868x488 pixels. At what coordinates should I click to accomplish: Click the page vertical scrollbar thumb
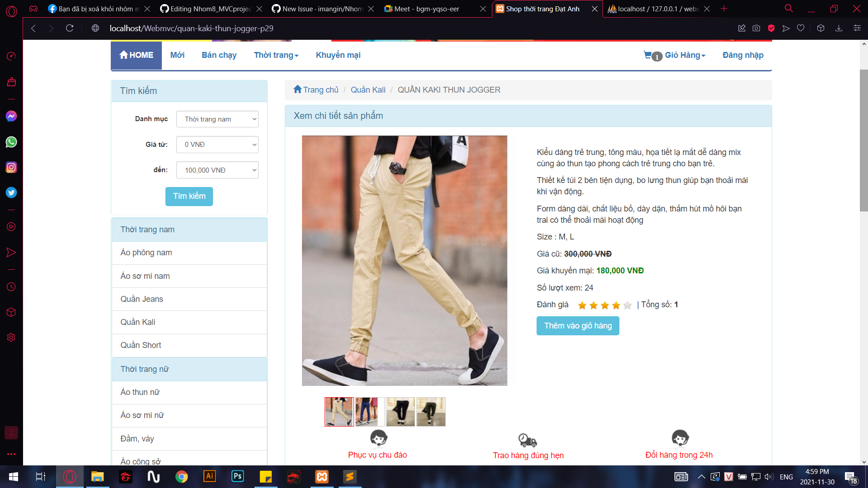863,140
